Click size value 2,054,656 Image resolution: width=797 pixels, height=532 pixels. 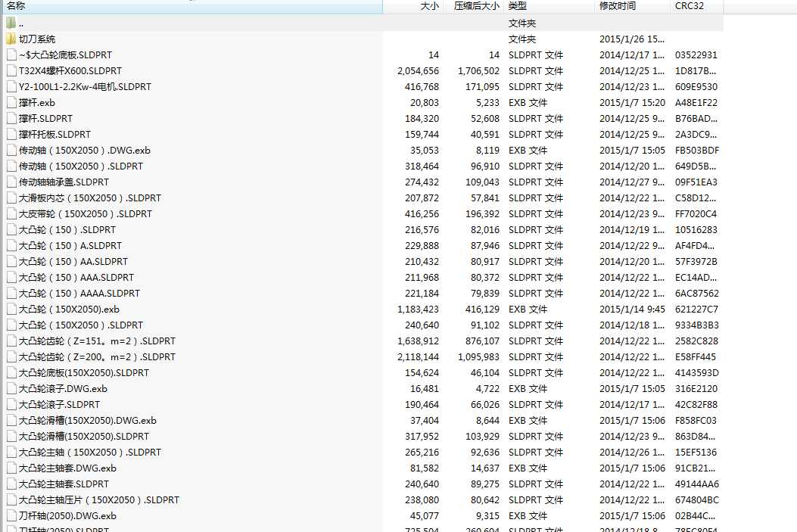pos(418,71)
